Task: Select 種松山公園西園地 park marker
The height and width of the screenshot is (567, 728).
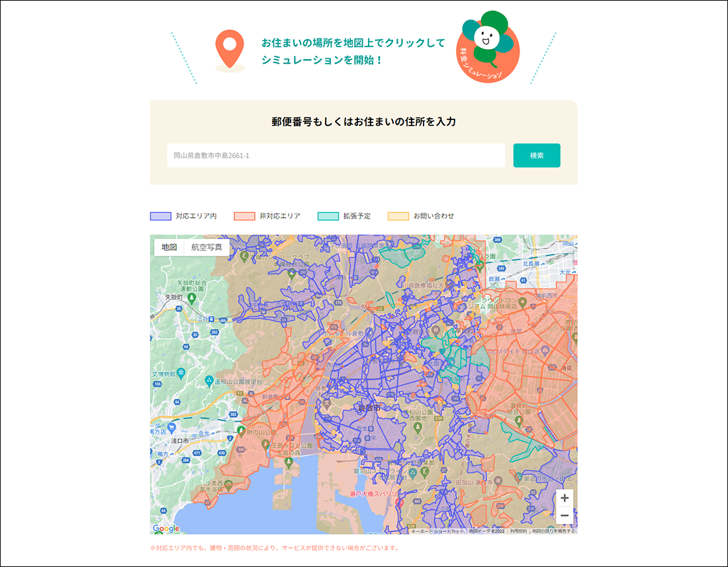Action: tap(418, 427)
